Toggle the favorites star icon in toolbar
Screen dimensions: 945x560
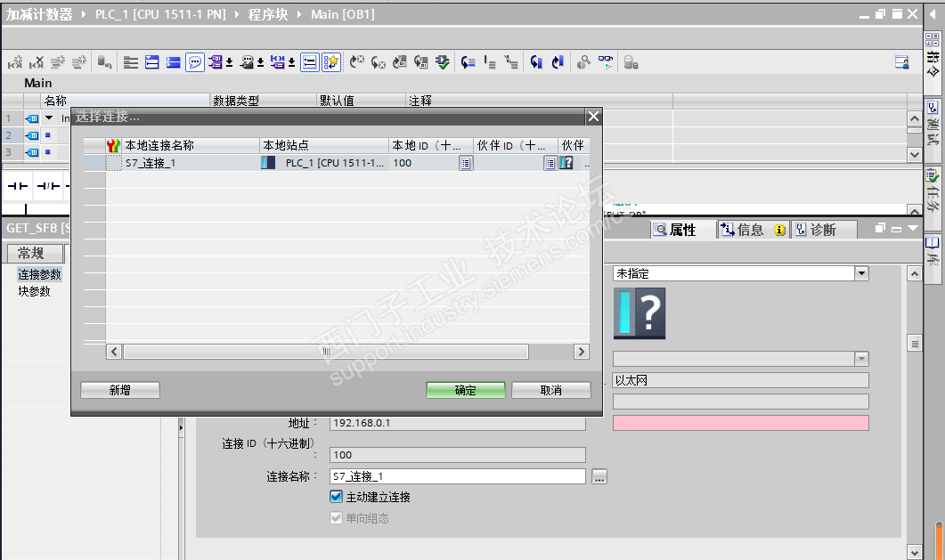point(330,62)
